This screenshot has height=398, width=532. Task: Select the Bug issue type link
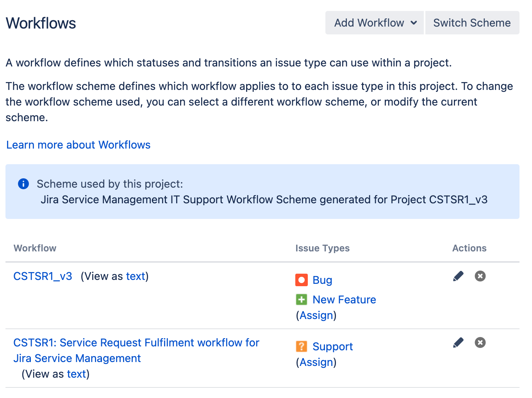click(x=322, y=280)
